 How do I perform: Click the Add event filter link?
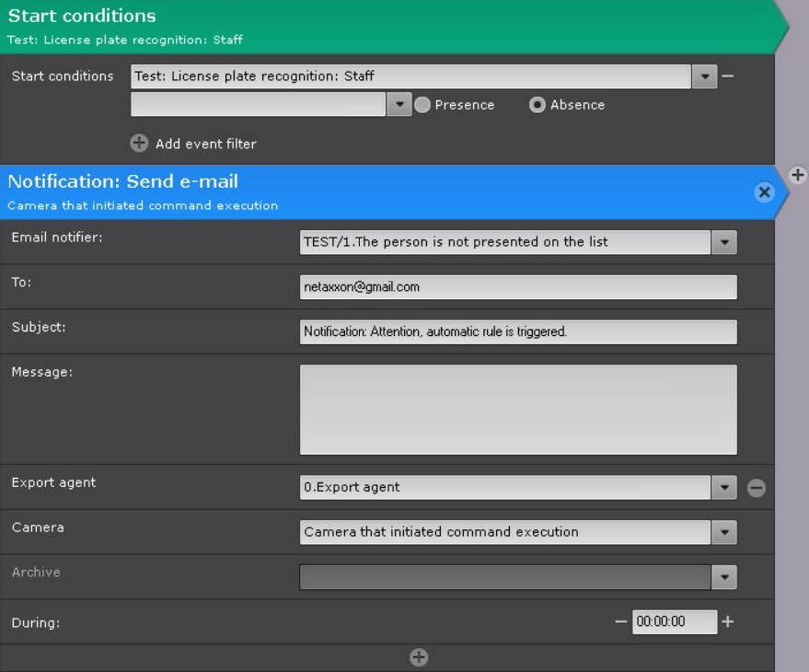point(205,144)
